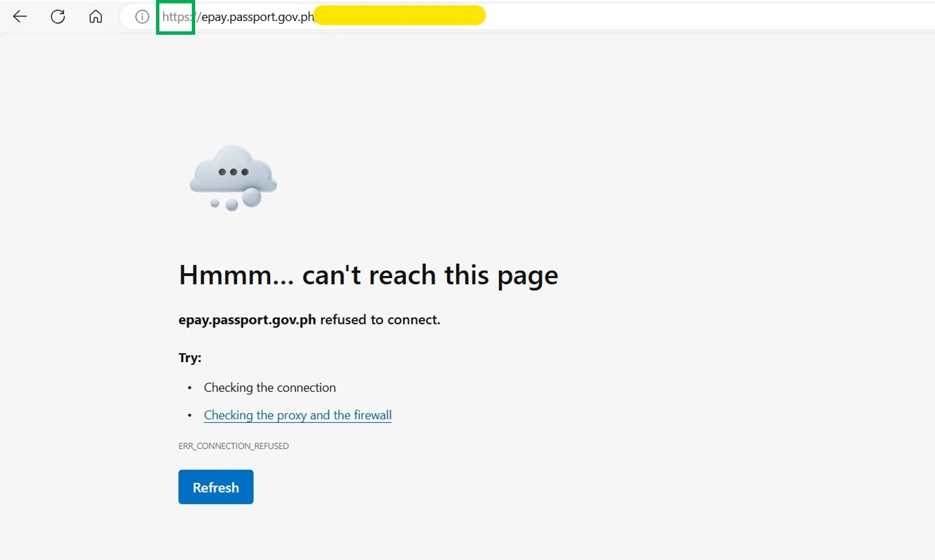Go back using the browser back arrow

pos(20,17)
